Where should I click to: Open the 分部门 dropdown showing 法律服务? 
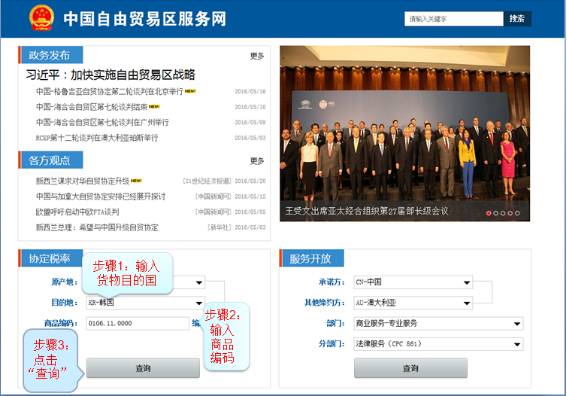pyautogui.click(x=438, y=344)
